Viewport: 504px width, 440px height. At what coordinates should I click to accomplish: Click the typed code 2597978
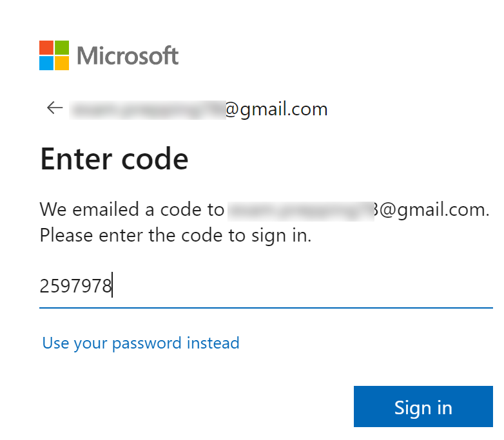[75, 285]
